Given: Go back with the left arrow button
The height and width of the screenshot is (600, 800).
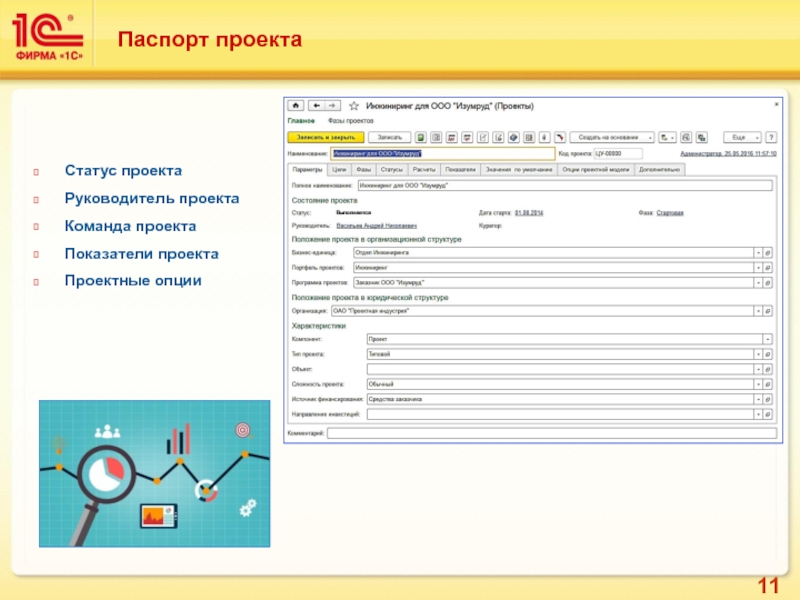Looking at the screenshot, I should (315, 105).
